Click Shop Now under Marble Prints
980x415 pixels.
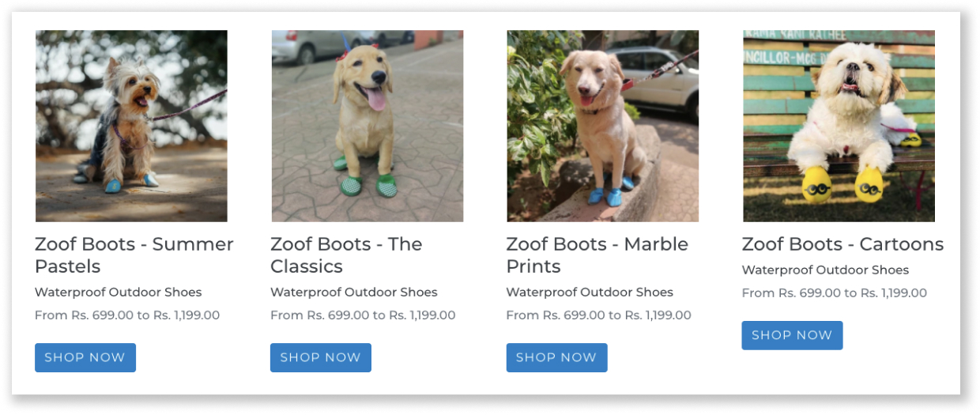coord(556,357)
